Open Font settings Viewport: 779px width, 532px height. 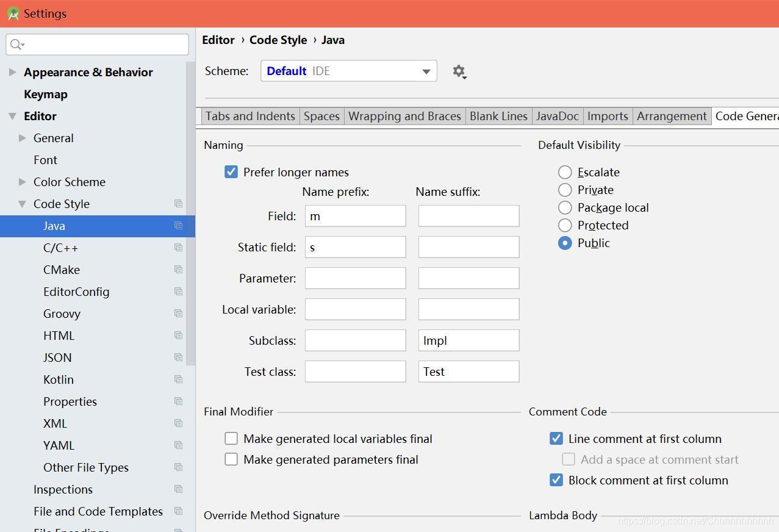coord(45,160)
